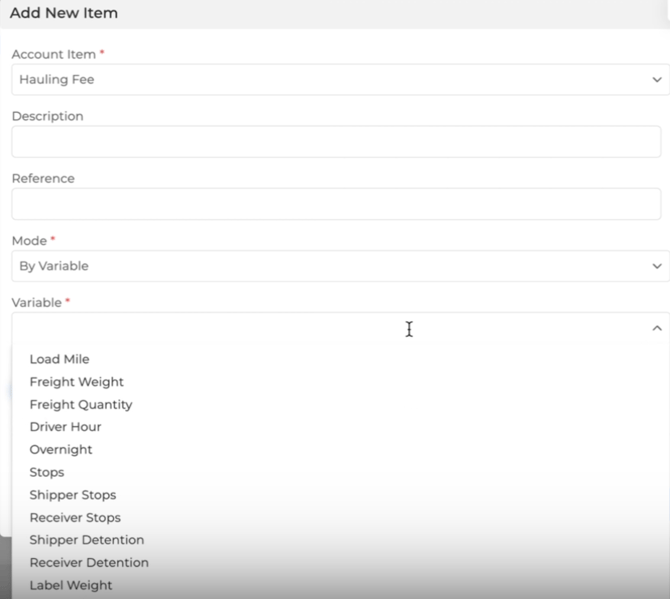Choose the Overnight option
This screenshot has height=599, width=670.
61,450
